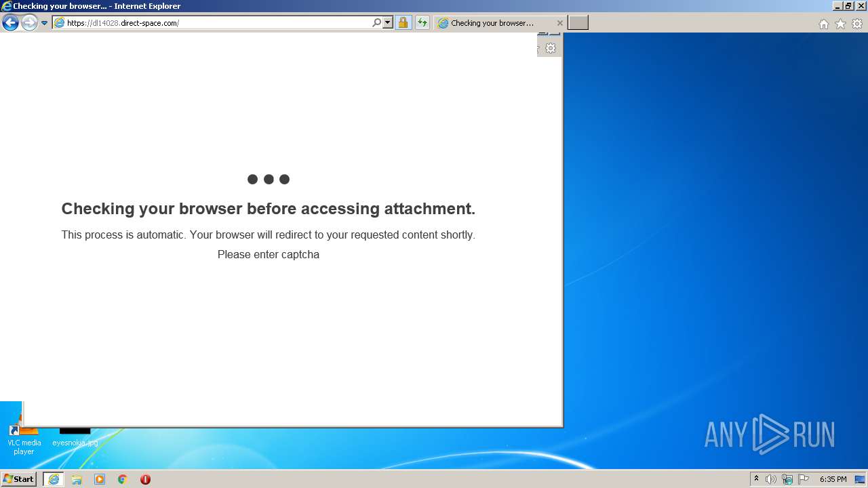Click the gear icon in the page corner
Image resolution: width=868 pixels, height=488 pixels.
point(551,48)
